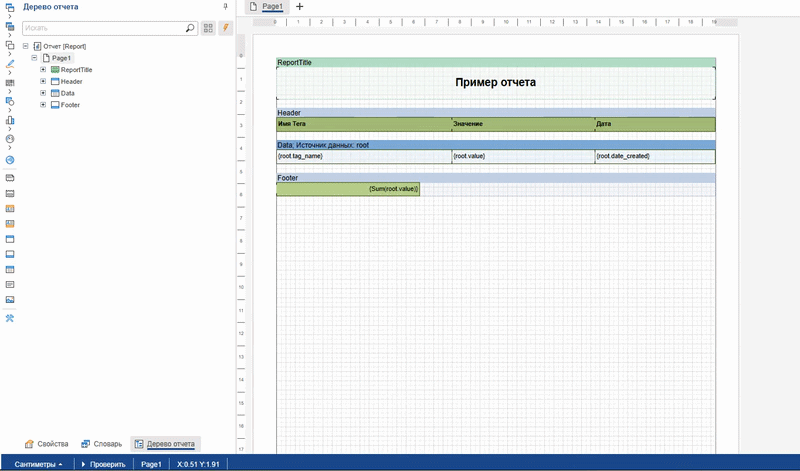Collapse the Page1 tree node
The height and width of the screenshot is (471, 800).
pos(34,58)
